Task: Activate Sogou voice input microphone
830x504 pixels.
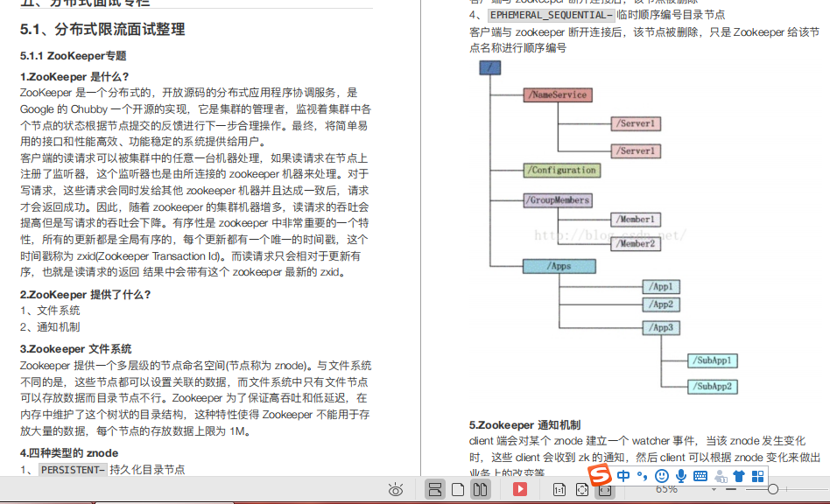Action: pyautogui.click(x=681, y=476)
